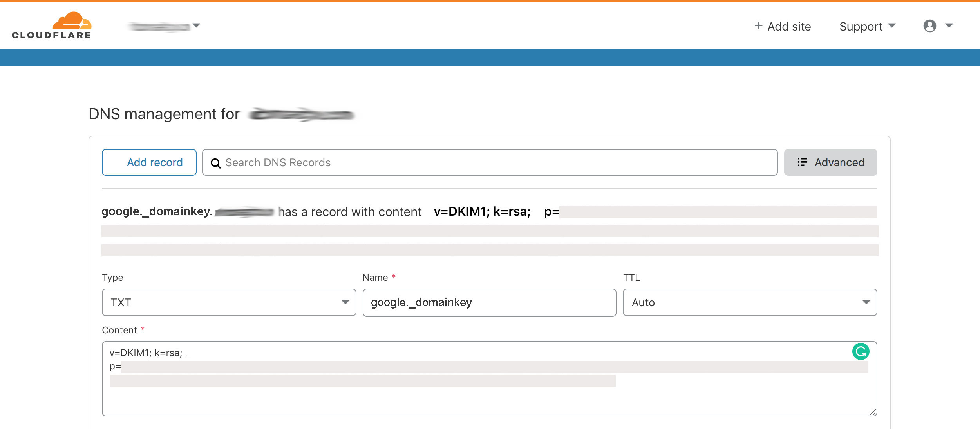980x429 pixels.
Task: Expand the user profile dropdown caret
Action: point(949,25)
